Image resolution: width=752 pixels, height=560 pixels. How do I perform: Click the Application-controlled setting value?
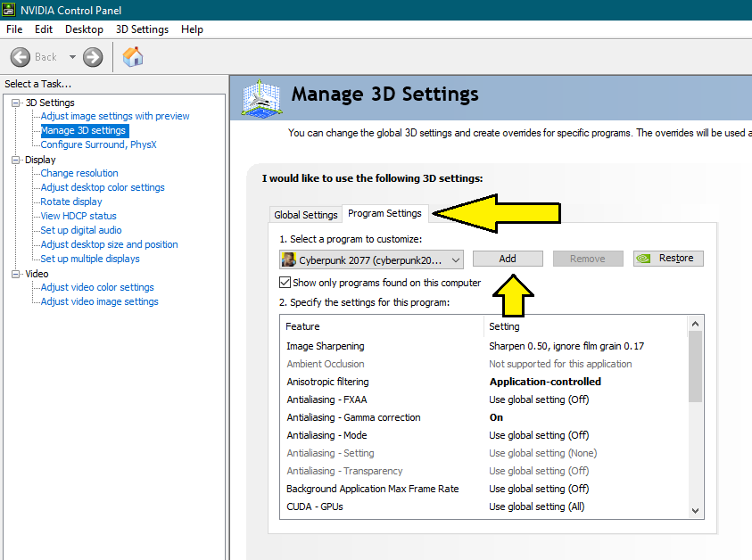[545, 382]
